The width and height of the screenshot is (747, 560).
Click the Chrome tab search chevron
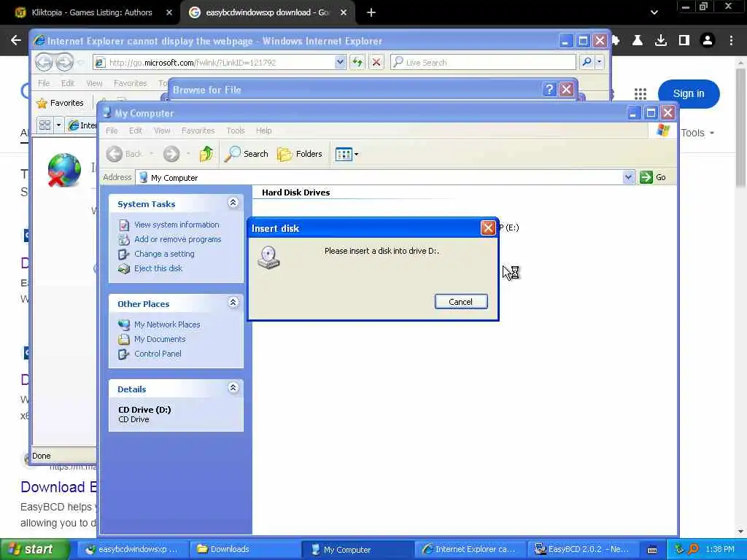click(x=654, y=13)
